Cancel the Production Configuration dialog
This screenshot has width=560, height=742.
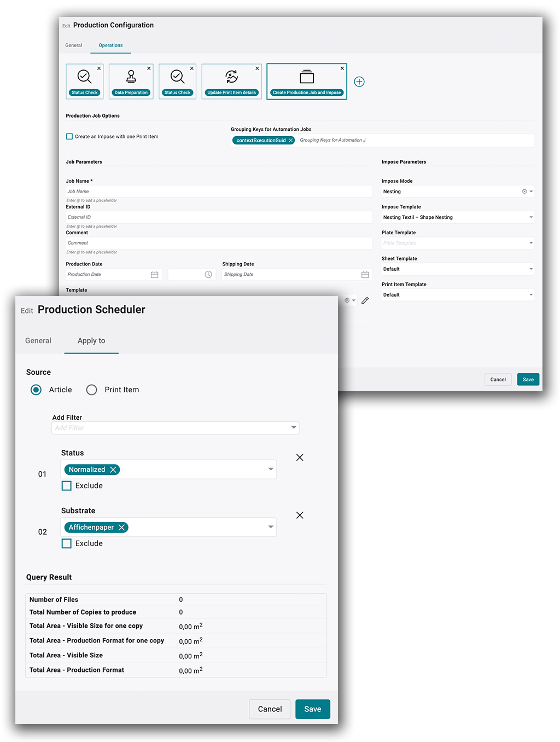point(498,379)
